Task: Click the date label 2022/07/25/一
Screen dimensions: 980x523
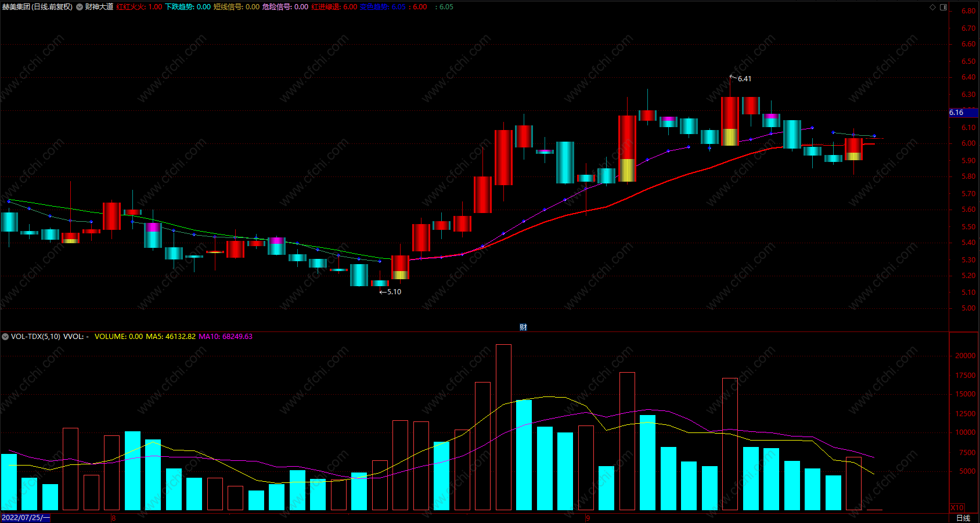Action: coord(26,518)
